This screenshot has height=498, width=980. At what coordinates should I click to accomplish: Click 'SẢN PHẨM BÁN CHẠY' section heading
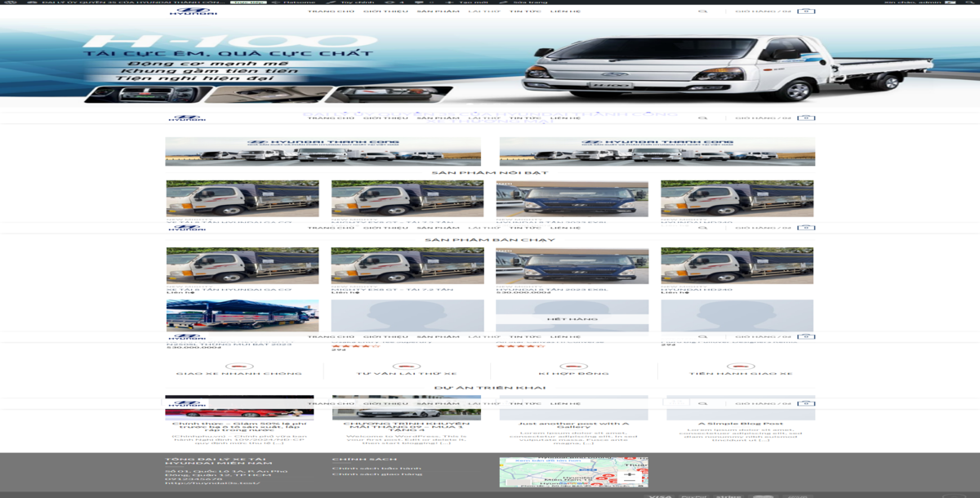pyautogui.click(x=490, y=239)
